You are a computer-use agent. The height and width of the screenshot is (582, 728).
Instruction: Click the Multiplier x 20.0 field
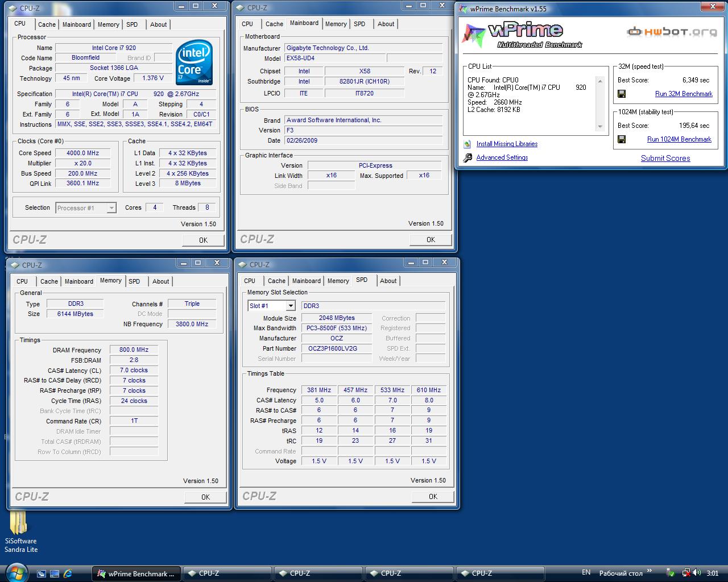(x=83, y=164)
